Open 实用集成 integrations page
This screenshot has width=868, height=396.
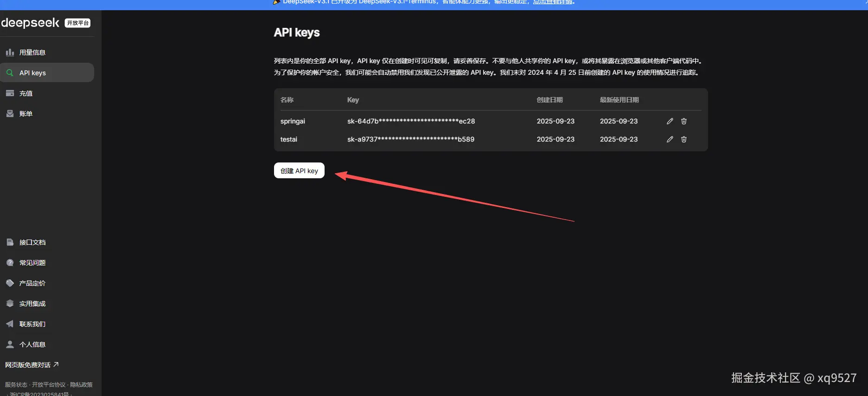47,304
